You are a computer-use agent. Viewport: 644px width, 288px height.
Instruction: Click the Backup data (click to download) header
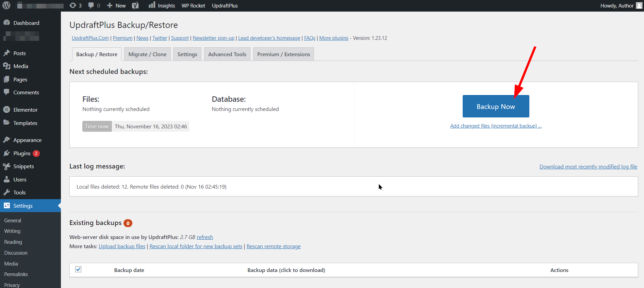286,270
